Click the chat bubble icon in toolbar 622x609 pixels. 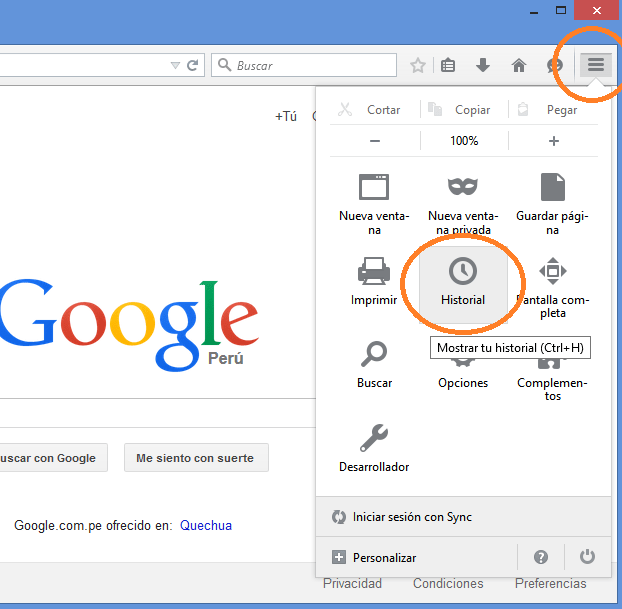point(554,65)
